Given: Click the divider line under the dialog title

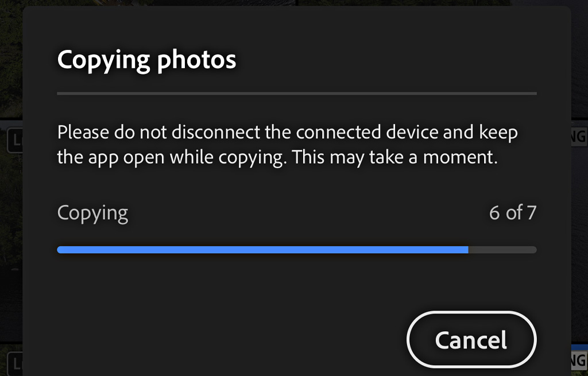Looking at the screenshot, I should tap(296, 92).
